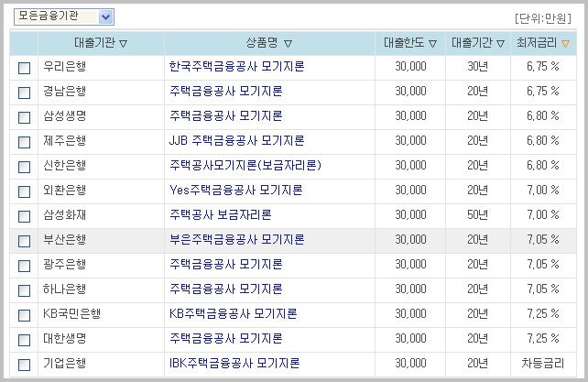Open 한국주택금융공사 모기지론 product link
This screenshot has width=588, height=382.
tap(236, 67)
